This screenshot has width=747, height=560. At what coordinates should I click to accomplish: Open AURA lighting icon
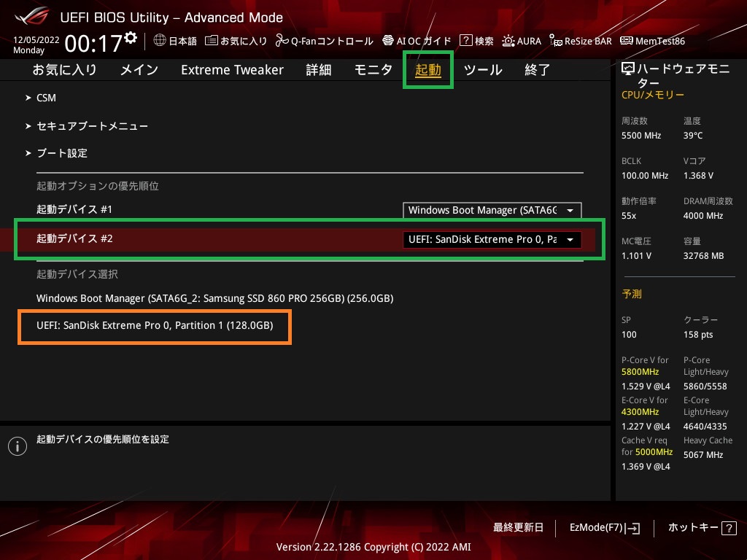click(508, 41)
